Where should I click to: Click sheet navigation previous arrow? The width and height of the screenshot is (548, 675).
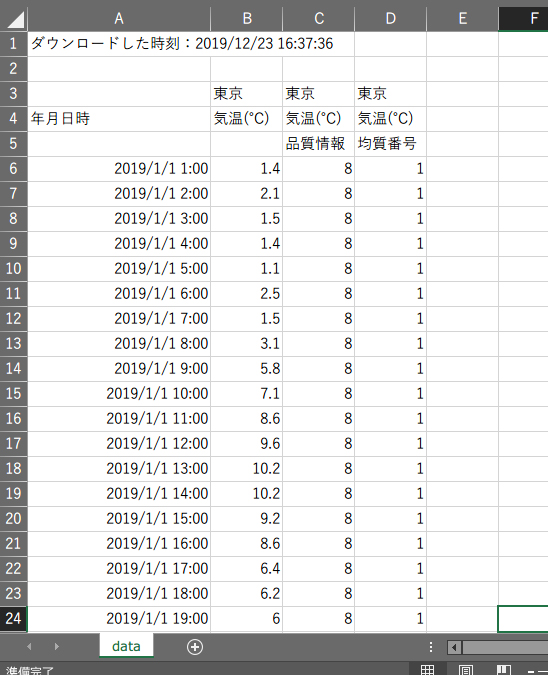tap(29, 647)
